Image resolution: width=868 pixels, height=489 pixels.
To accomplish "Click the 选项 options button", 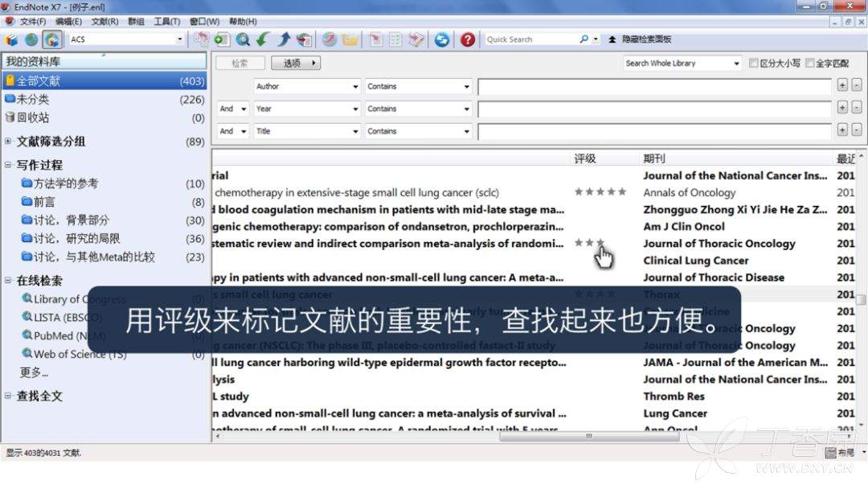I will coord(296,63).
